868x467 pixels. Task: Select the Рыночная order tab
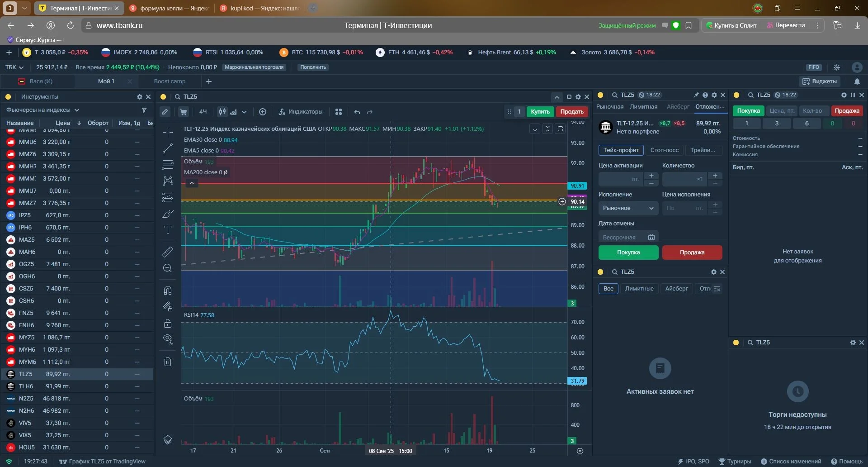point(610,107)
